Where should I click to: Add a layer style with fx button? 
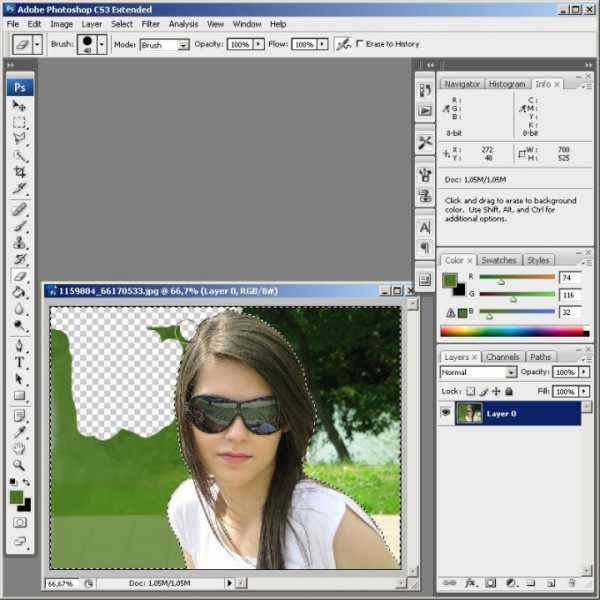(470, 583)
